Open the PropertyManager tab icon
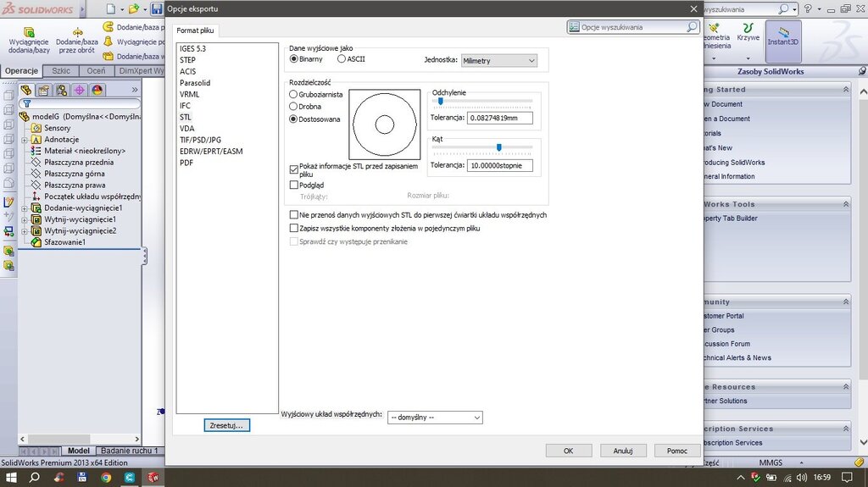Image resolution: width=868 pixels, height=487 pixels. [44, 90]
